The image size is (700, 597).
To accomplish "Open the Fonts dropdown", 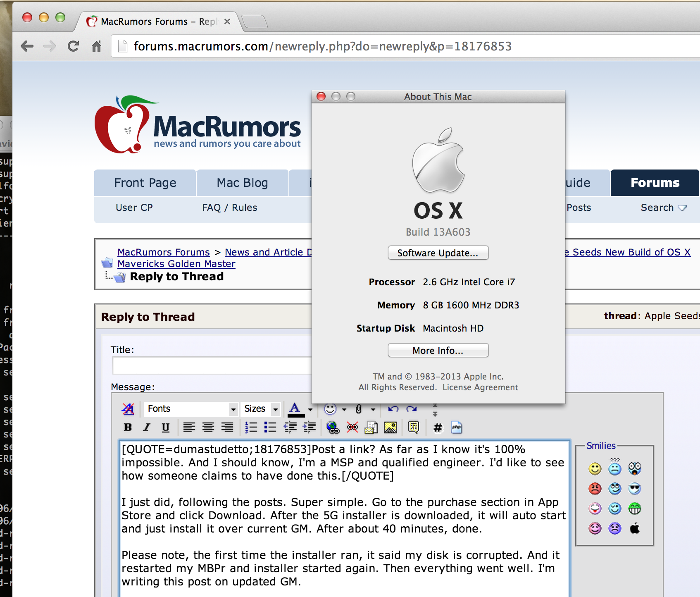I will pos(191,409).
